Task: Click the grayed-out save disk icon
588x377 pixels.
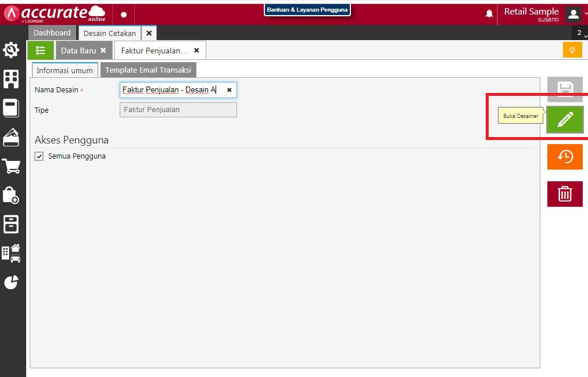Action: [x=565, y=89]
